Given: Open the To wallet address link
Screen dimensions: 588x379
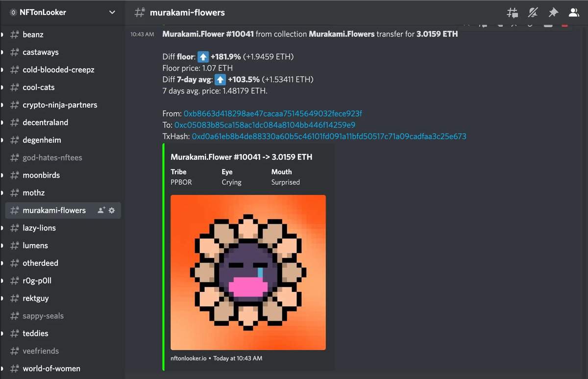Looking at the screenshot, I should 265,125.
